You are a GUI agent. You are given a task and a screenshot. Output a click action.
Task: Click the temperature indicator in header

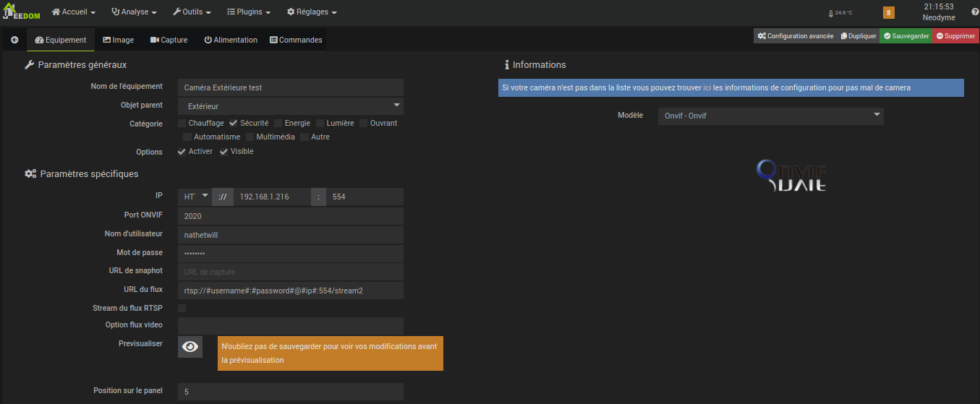[x=840, y=13]
